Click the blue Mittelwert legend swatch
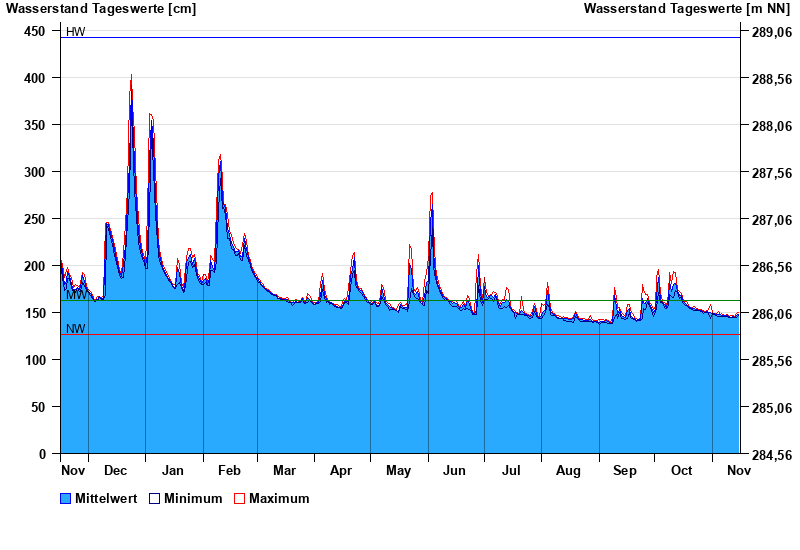 coord(66,498)
